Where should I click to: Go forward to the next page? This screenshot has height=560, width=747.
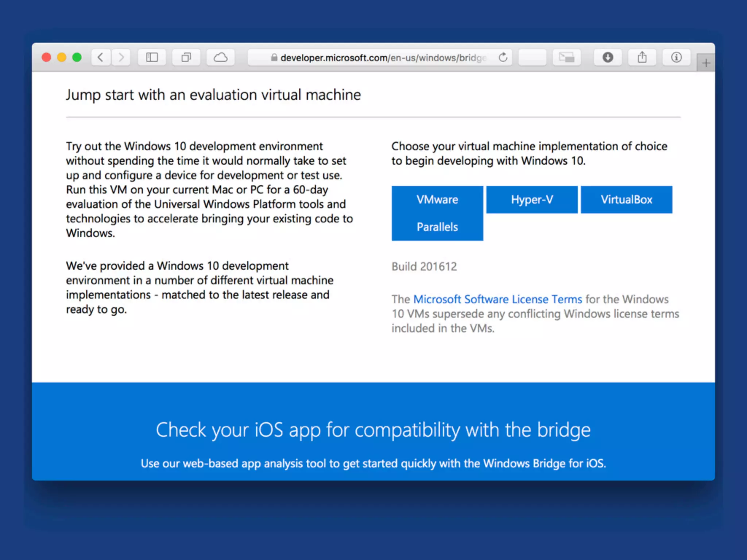click(121, 57)
